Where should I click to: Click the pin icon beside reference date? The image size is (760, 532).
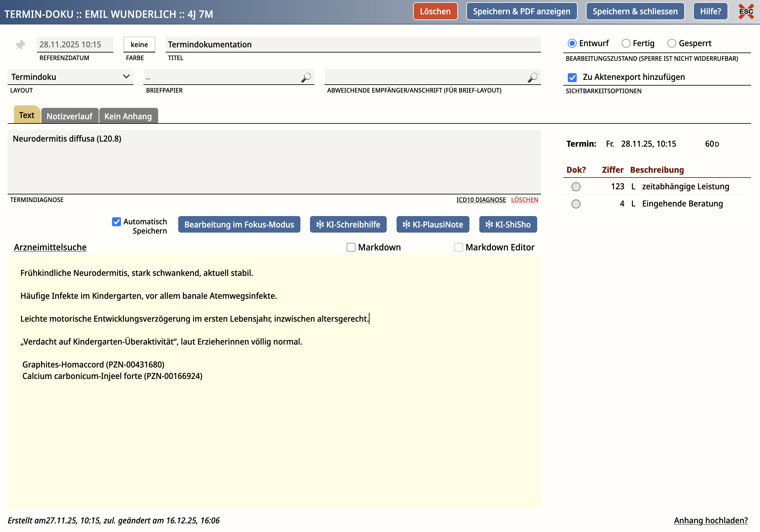(20, 45)
